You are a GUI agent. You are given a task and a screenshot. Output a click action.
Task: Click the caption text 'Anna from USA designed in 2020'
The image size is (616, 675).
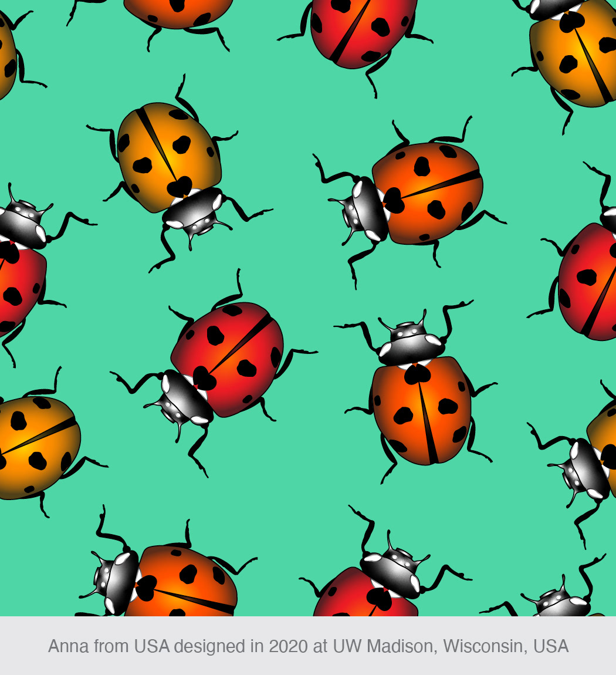pos(178,646)
